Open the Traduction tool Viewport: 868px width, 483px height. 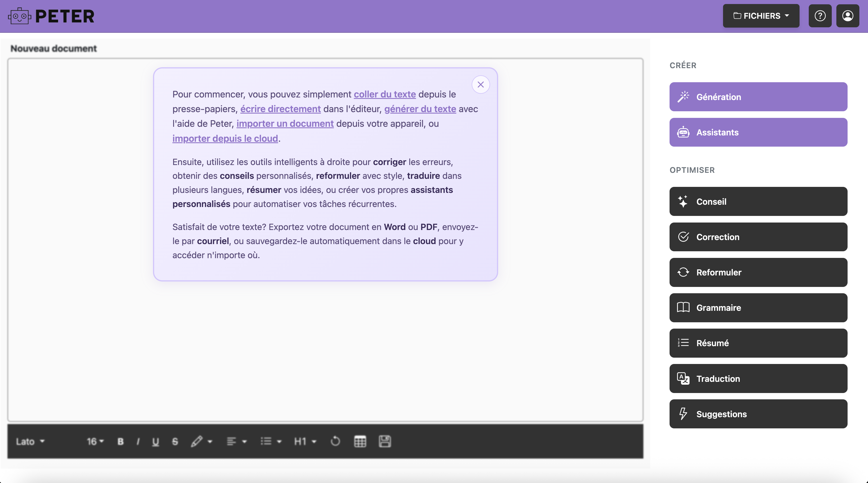pos(758,379)
